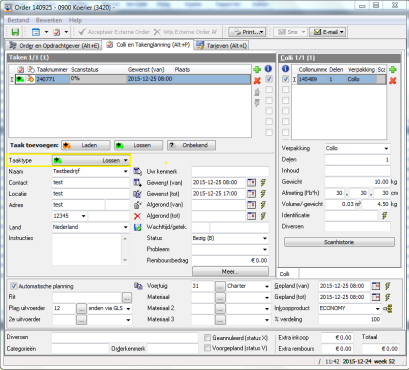Click the green Save icon in toolbar
This screenshot has width=409, height=370.
click(x=15, y=32)
